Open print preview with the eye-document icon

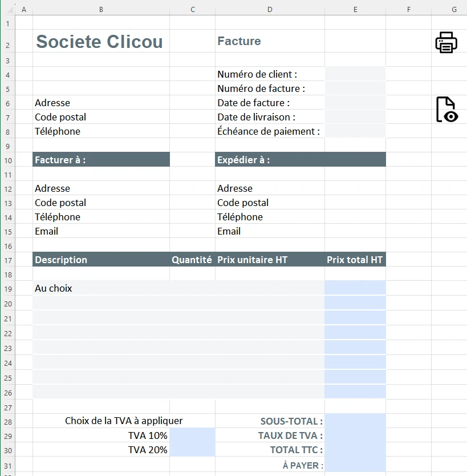[x=446, y=110]
